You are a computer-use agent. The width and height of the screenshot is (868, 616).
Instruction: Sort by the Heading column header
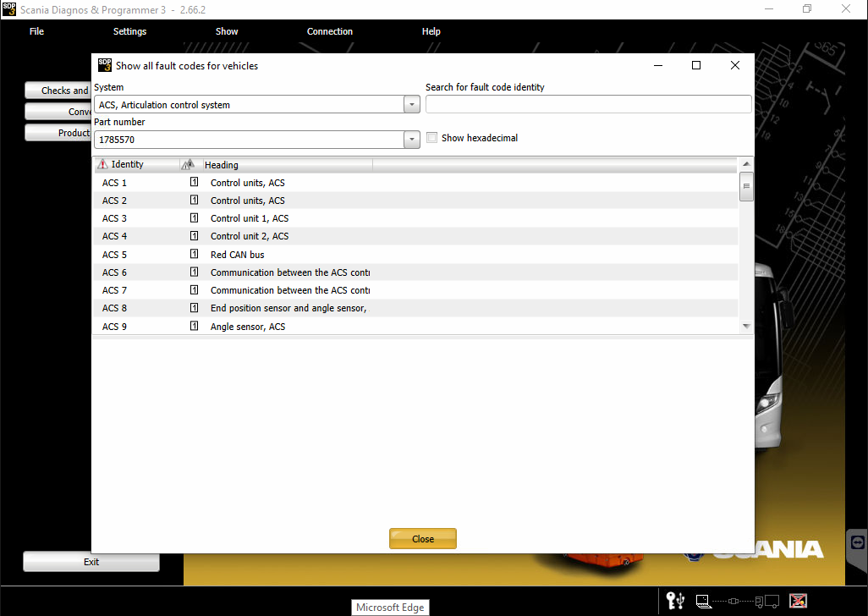click(286, 165)
